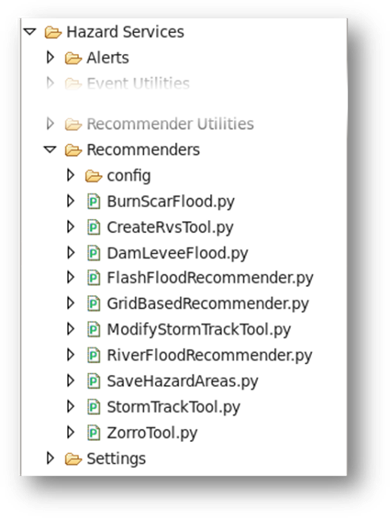This screenshot has height=518, width=390.
Task: Click the Alerts folder icon
Action: point(73,58)
